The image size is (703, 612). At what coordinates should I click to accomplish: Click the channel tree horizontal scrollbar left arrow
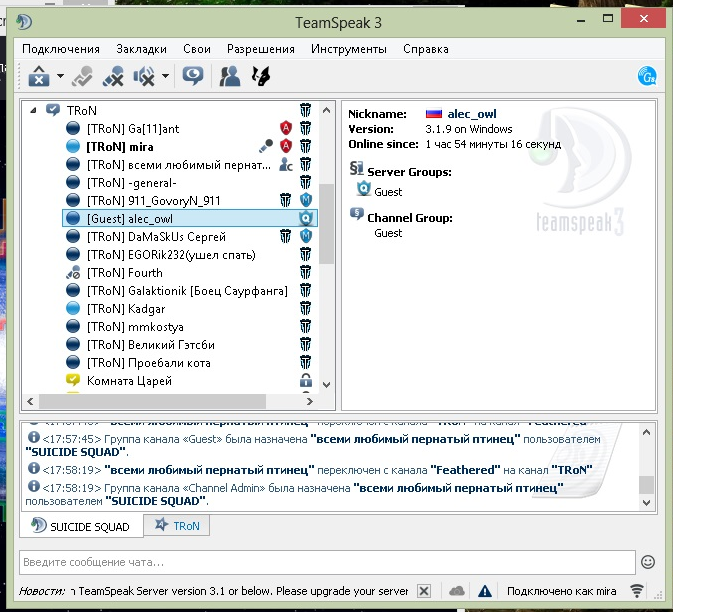pyautogui.click(x=30, y=401)
